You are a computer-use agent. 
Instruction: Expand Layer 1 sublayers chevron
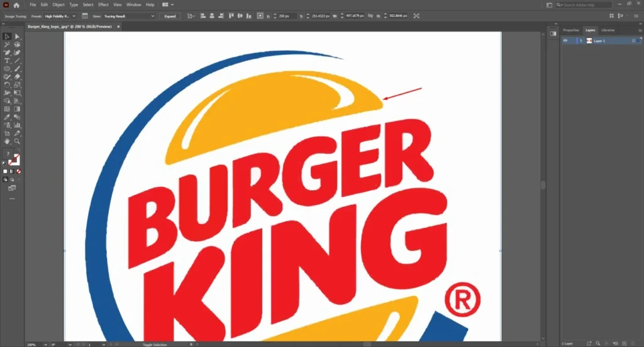pyautogui.click(x=580, y=41)
